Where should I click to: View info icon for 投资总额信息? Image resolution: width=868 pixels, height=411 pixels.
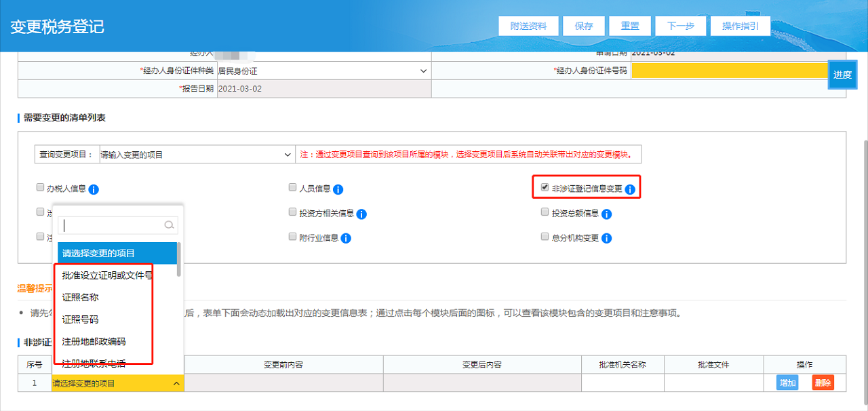[x=606, y=214]
